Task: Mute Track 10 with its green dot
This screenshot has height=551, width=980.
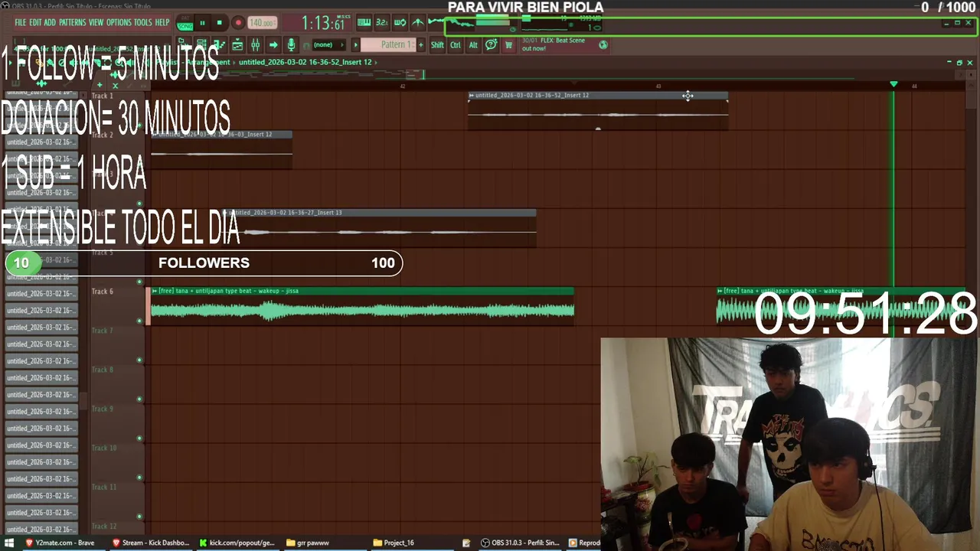Action: coord(139,478)
